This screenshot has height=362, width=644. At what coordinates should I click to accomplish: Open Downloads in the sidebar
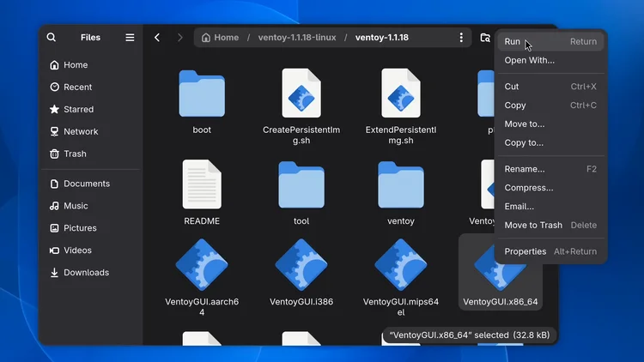(90, 272)
